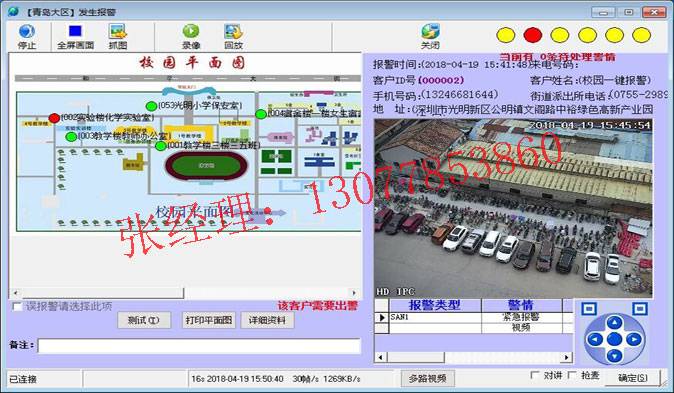674x393 pixels.
Task: Click the 打印平面图 button
Action: coord(209,320)
